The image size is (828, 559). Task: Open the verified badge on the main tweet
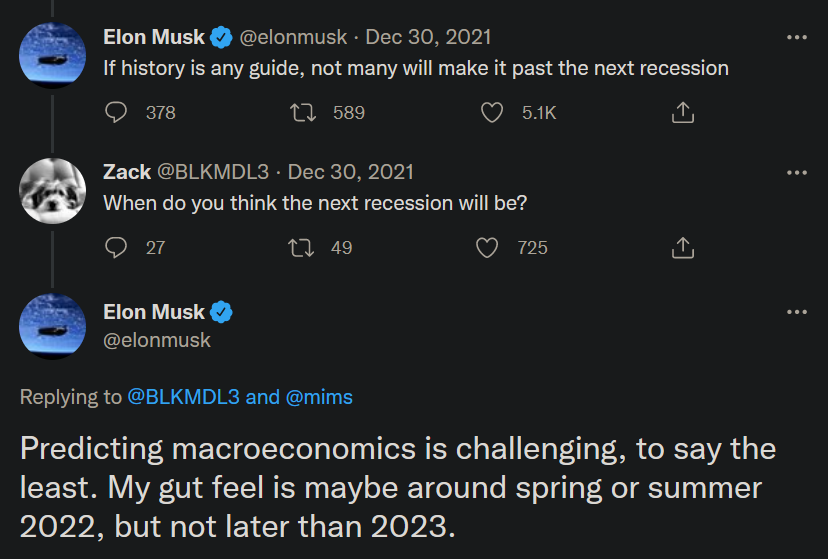pos(221,312)
